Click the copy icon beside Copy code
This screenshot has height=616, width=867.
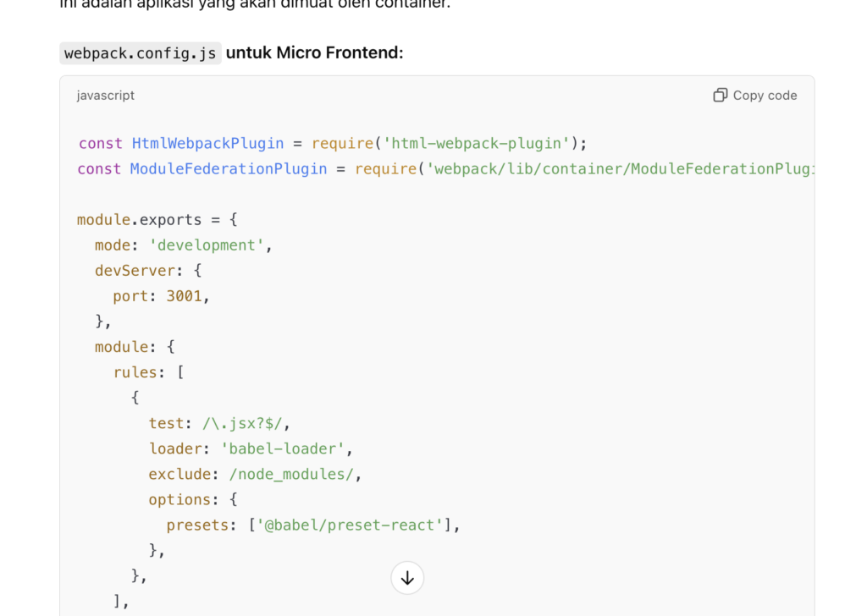(720, 95)
